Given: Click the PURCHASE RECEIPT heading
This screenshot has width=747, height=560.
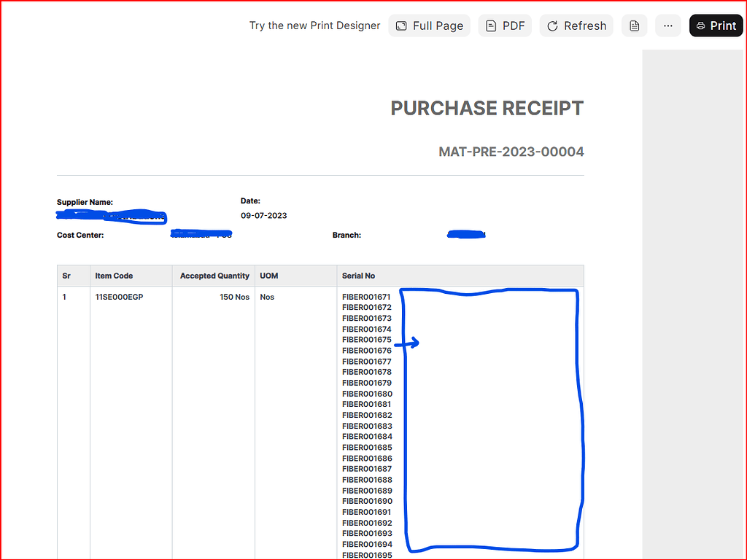Looking at the screenshot, I should point(487,108).
